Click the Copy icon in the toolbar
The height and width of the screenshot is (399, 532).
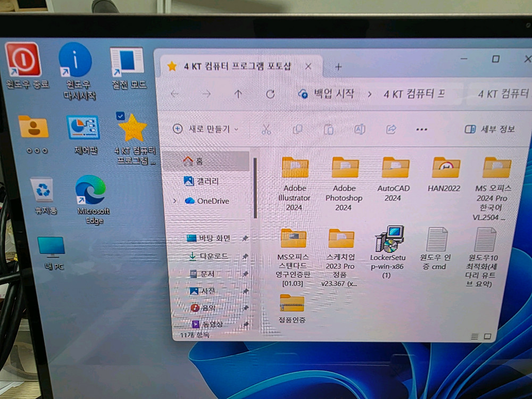pos(298,129)
